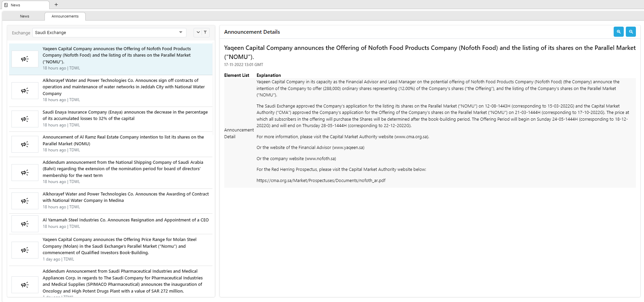Zoom in the announcement details text
The image size is (644, 302).
pos(618,32)
